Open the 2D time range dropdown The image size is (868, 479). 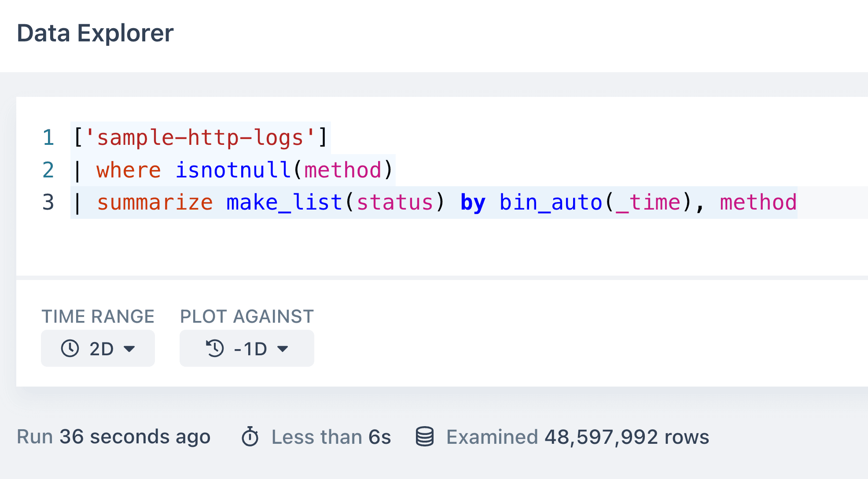tap(98, 349)
